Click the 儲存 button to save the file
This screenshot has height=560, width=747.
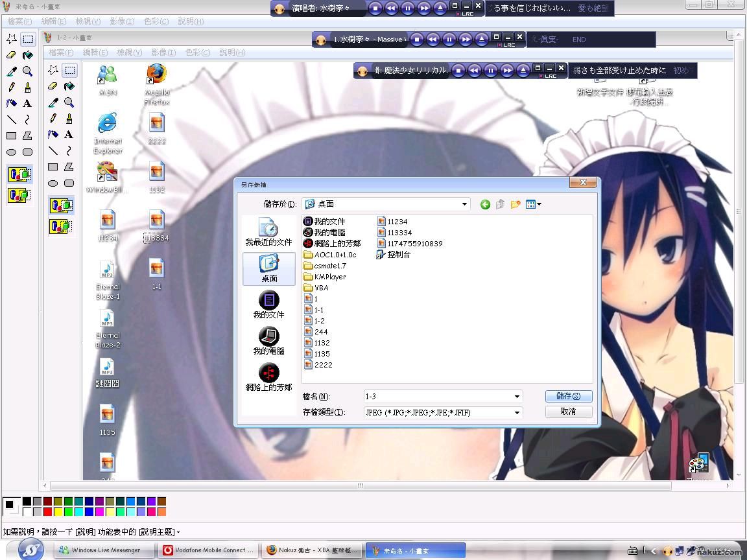[x=569, y=396]
